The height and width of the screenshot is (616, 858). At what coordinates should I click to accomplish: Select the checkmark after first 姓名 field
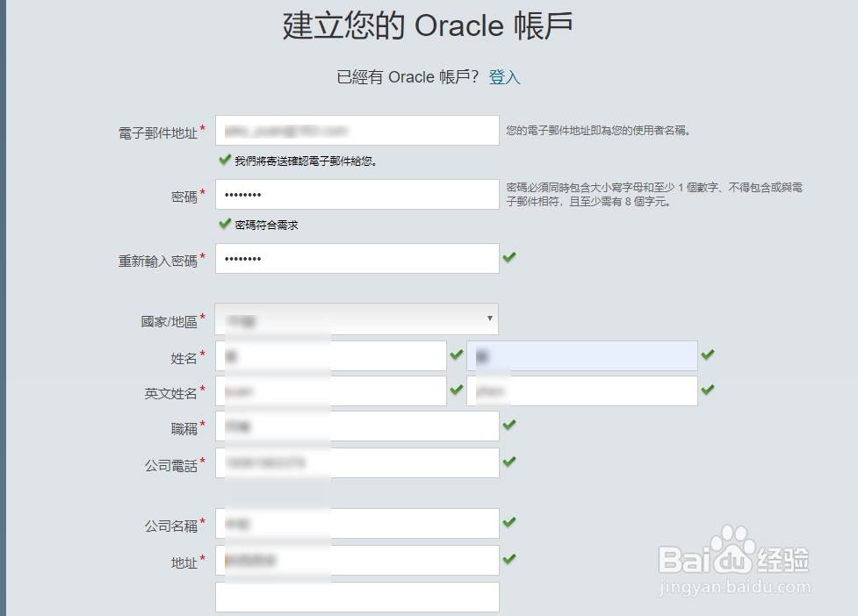pyautogui.click(x=457, y=355)
